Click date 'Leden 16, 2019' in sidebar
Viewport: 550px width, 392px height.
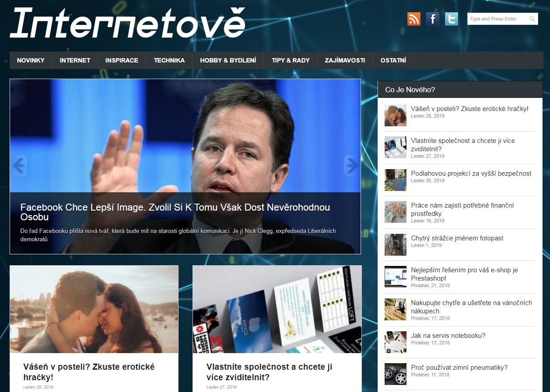click(427, 221)
